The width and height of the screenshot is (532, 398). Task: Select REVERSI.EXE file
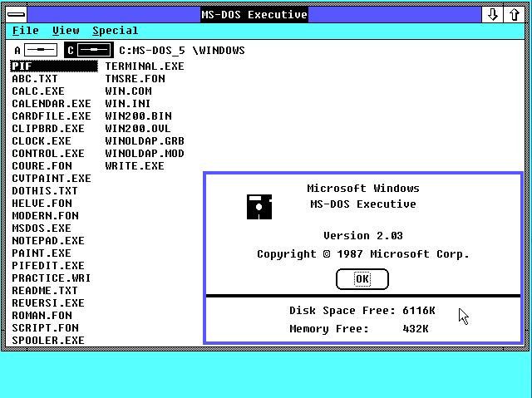tap(48, 303)
